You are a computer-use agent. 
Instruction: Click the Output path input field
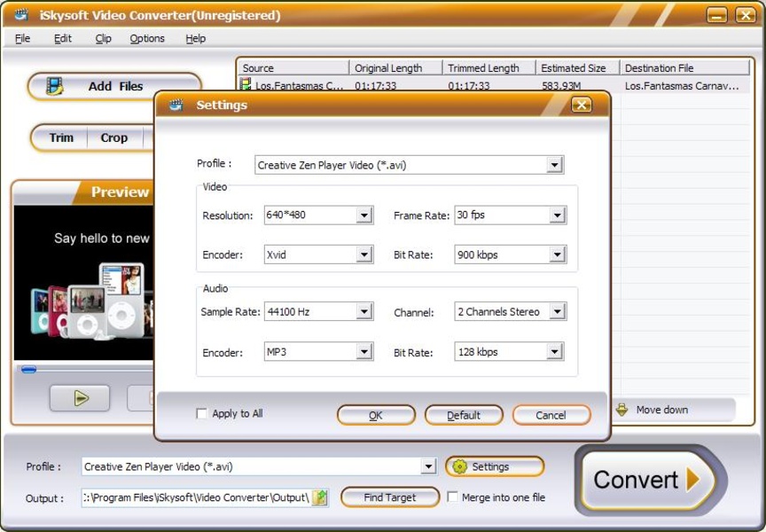click(197, 497)
